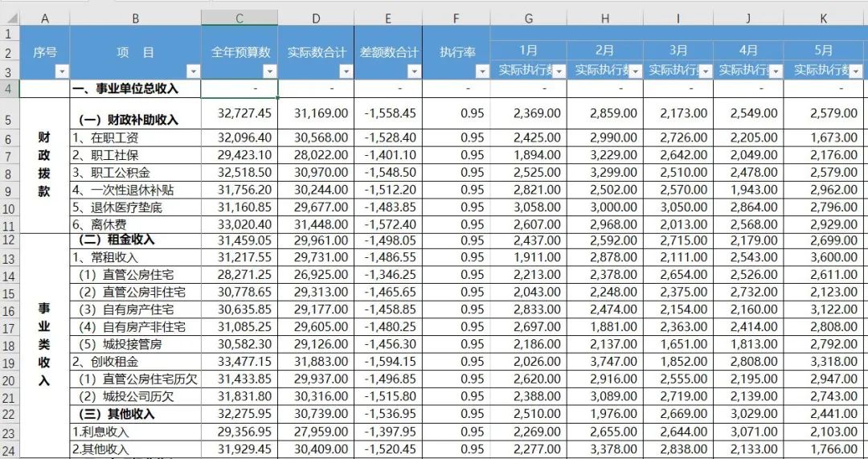Click cell 5、退休医疗垫底

point(136,207)
